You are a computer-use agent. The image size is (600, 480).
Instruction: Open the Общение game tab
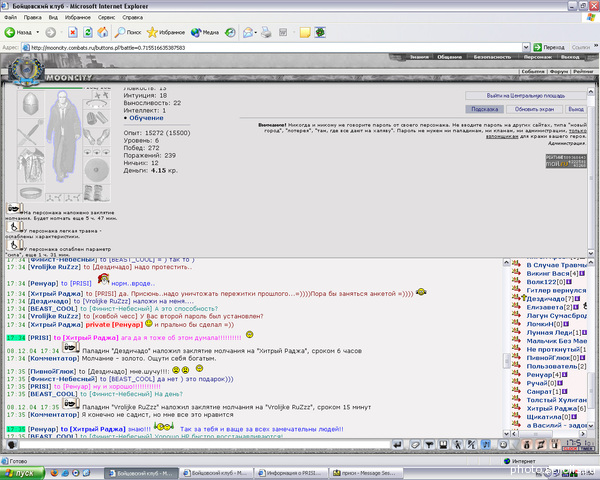450,57
